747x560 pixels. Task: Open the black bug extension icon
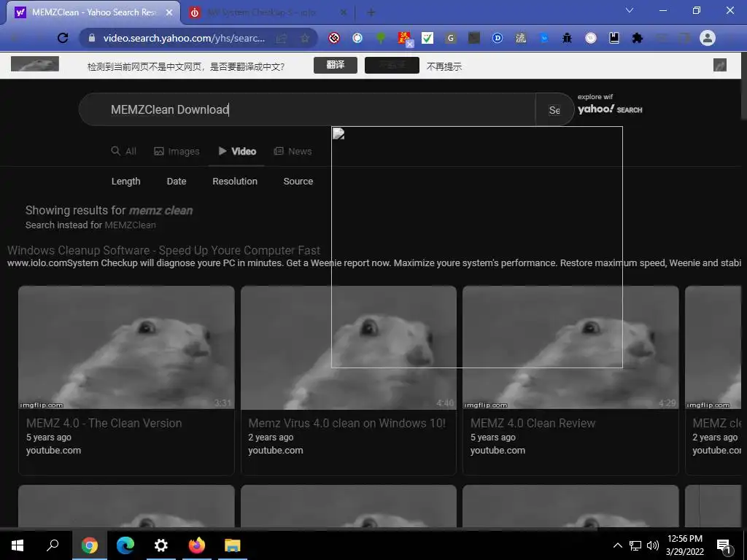click(x=567, y=38)
